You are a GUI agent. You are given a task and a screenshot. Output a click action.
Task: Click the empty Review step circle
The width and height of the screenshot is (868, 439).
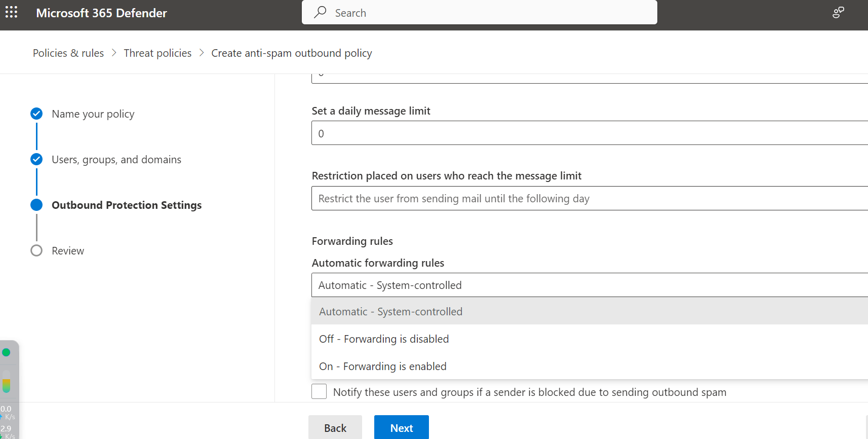(36, 250)
